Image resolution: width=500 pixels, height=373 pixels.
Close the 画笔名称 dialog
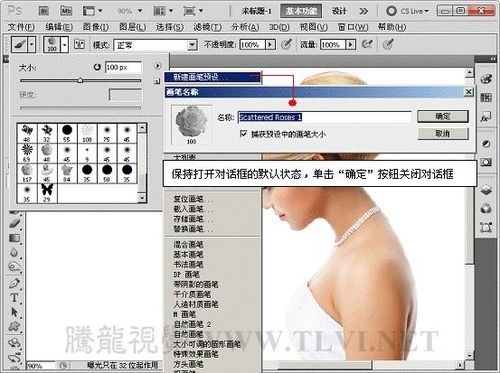[468, 91]
